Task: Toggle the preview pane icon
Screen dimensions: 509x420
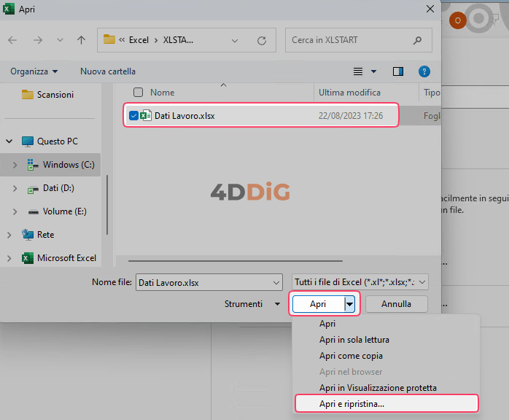Action: tap(398, 71)
